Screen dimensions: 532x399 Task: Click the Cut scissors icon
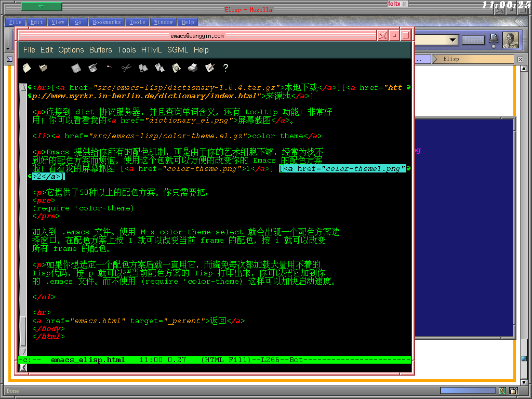coord(126,68)
